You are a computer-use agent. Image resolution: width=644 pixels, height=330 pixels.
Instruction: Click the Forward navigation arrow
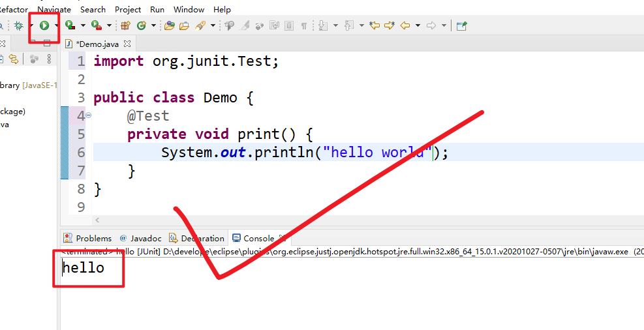431,26
